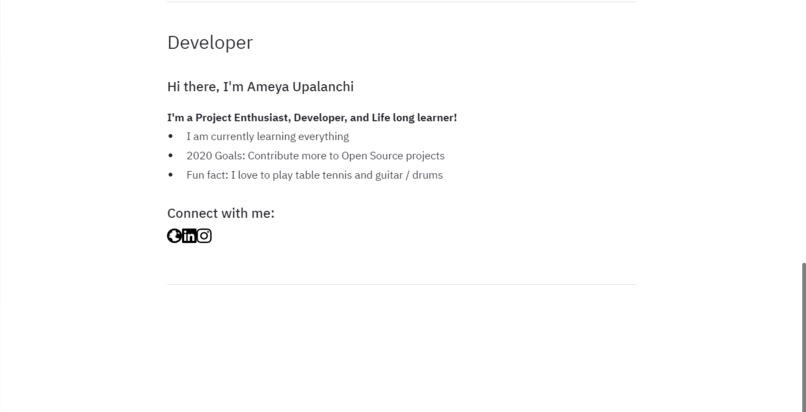This screenshot has width=806, height=412.
Task: Click the "Hi there, I'm Ameya Upalanchi" heading
Action: [260, 86]
